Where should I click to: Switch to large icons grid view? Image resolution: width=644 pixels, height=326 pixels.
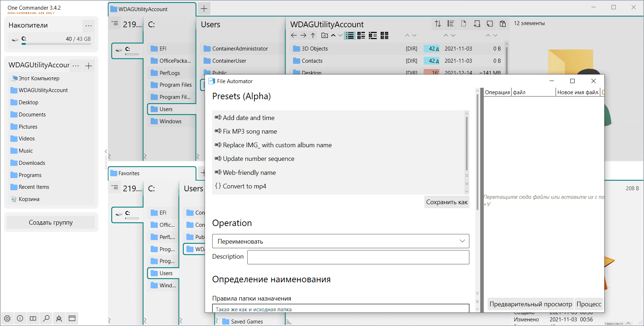point(385,35)
